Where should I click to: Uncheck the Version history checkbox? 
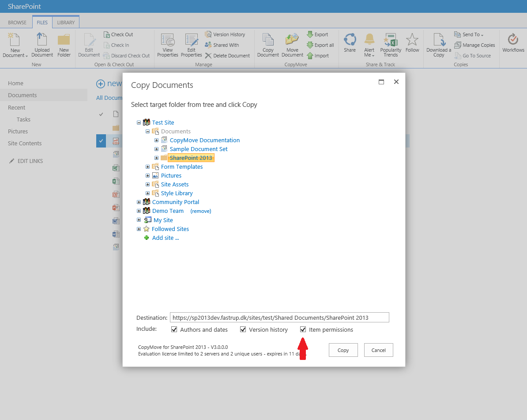point(243,329)
